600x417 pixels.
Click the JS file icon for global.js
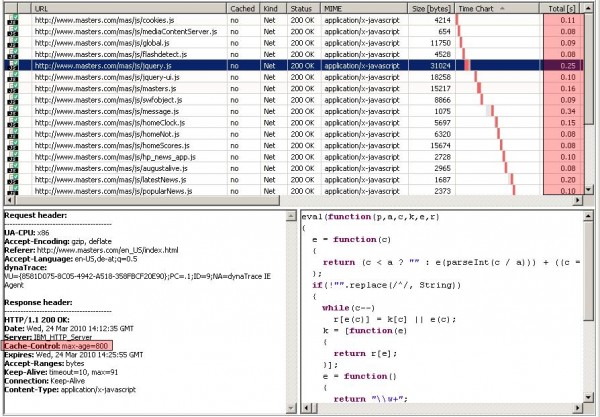(x=13, y=43)
